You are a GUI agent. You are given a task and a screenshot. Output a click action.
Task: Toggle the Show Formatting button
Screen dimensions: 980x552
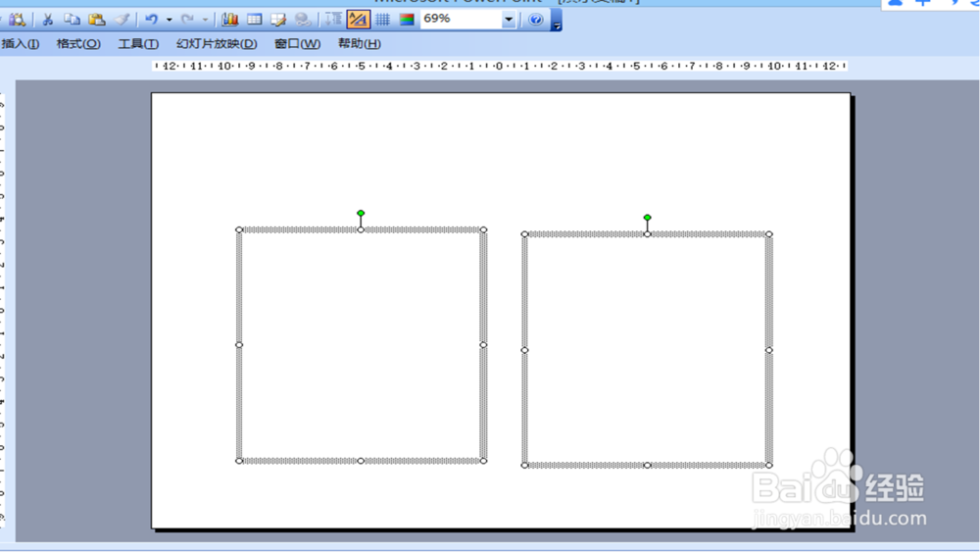pos(358,20)
